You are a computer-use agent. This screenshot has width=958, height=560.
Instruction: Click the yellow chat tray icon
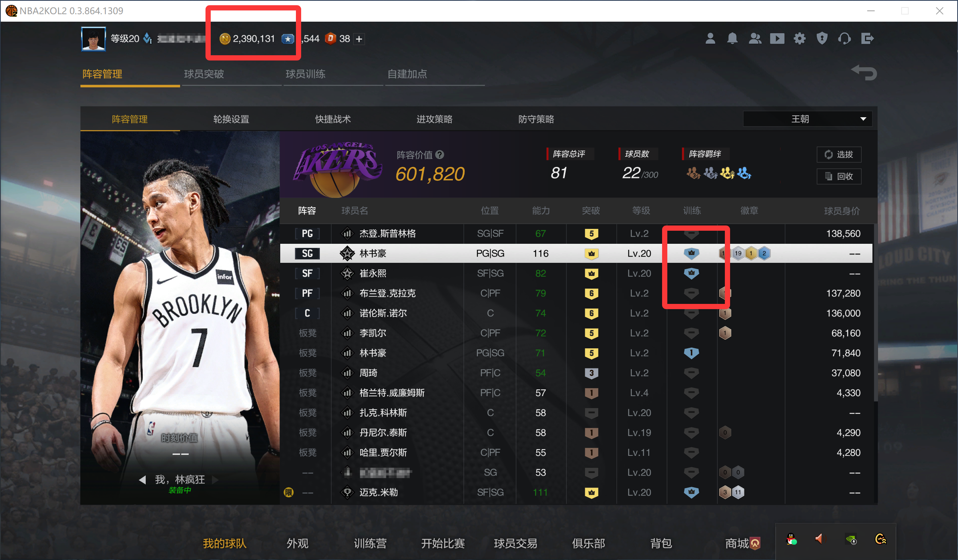pos(880,539)
